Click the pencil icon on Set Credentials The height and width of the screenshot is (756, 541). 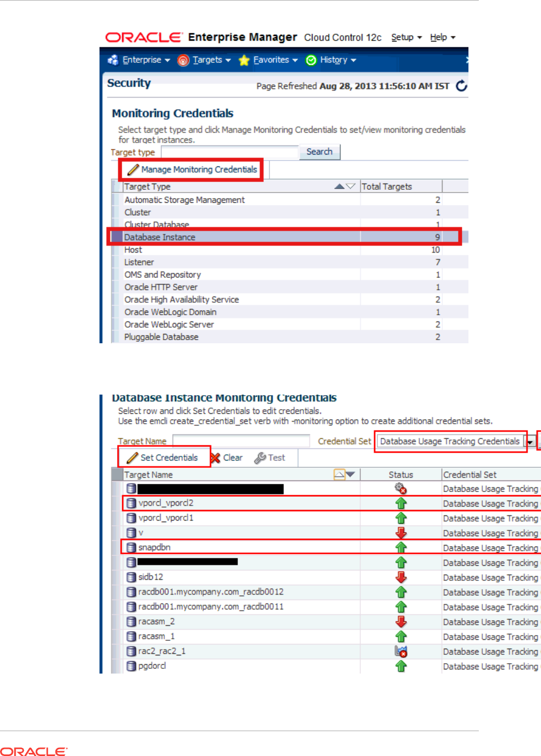pos(133,457)
